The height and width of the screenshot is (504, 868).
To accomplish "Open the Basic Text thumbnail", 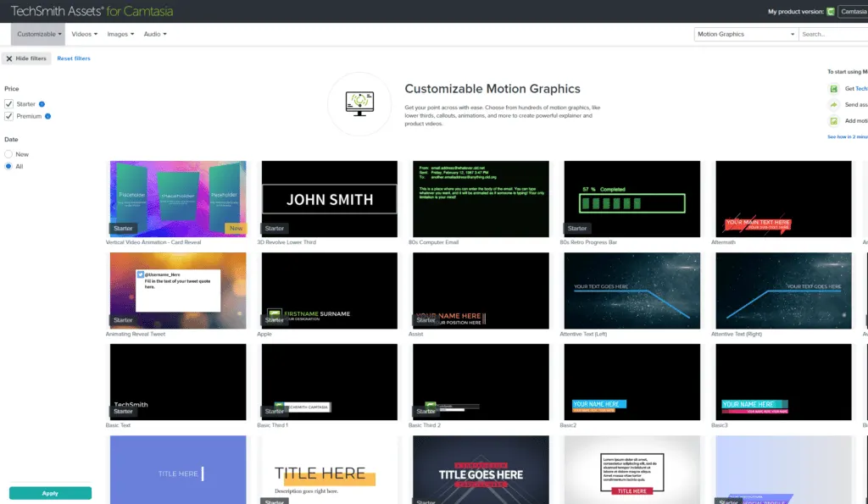I will 178,382.
